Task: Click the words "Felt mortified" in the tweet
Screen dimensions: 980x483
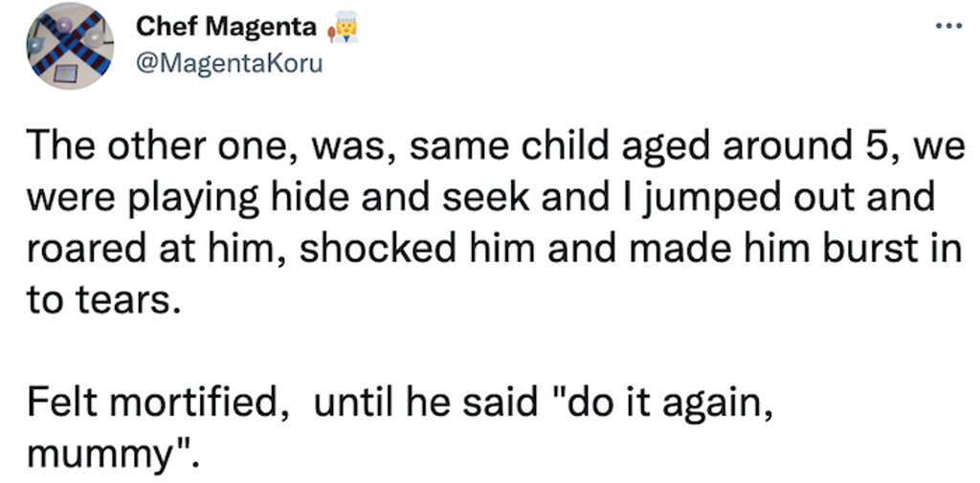Action: (151, 405)
